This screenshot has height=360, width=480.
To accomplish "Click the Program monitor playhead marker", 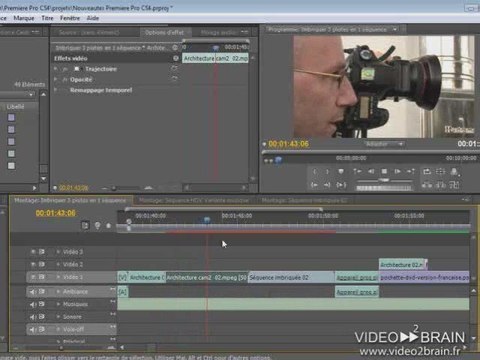I will tap(278, 160).
